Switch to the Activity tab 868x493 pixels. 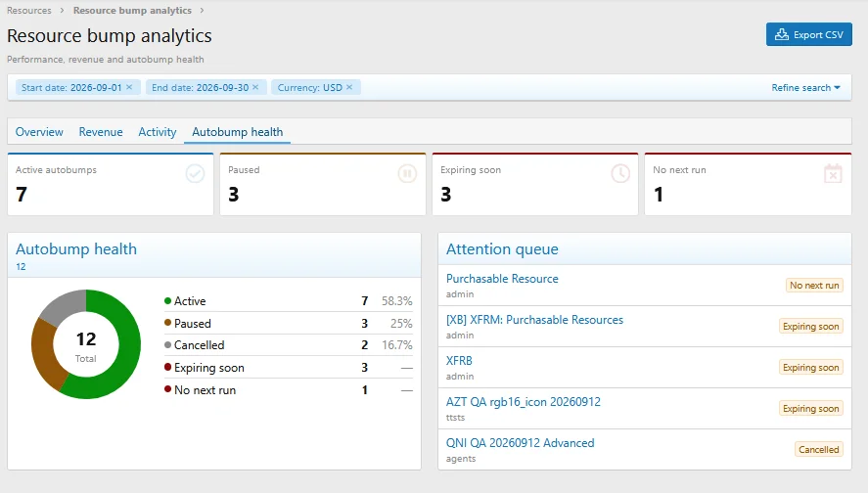click(158, 132)
